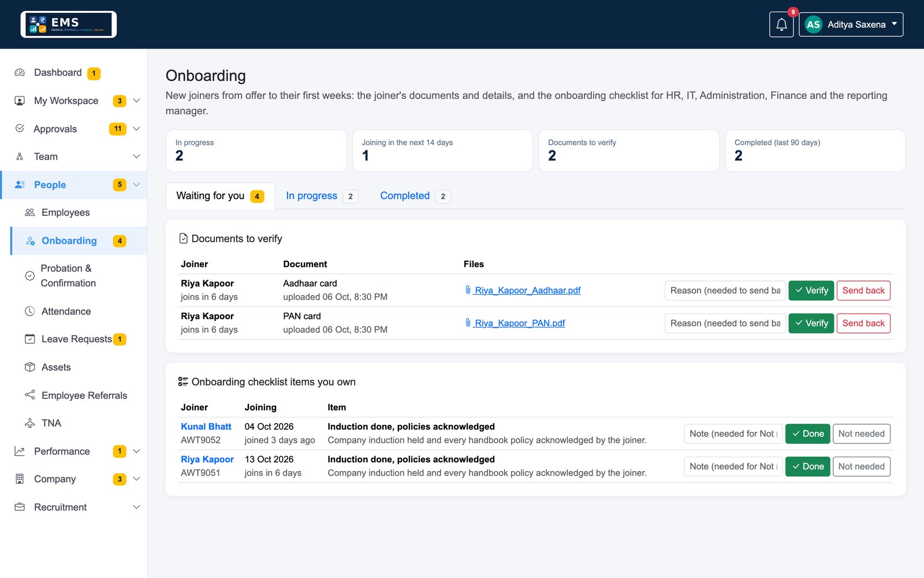
Task: Open Riya Kapoor checklist profile link
Action: tap(207, 460)
